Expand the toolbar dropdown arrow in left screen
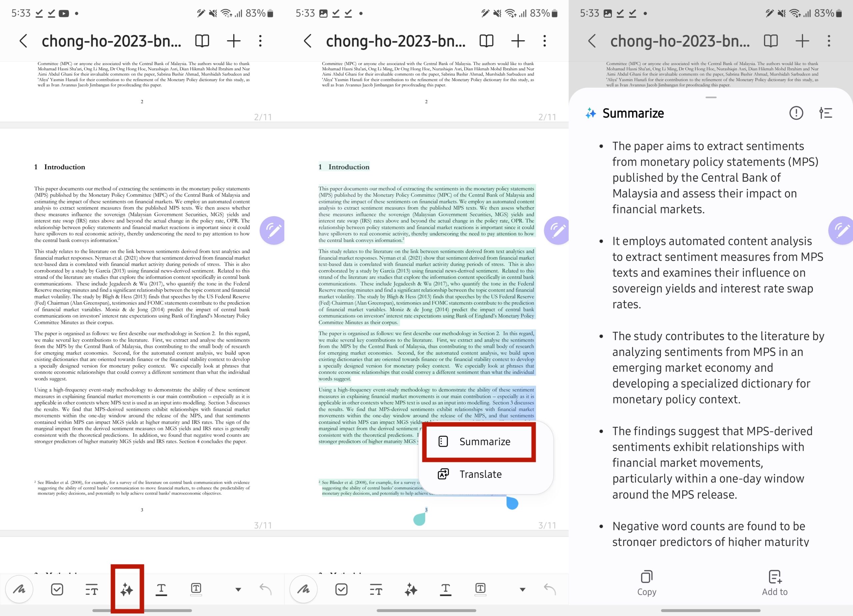The image size is (853, 616). (238, 589)
